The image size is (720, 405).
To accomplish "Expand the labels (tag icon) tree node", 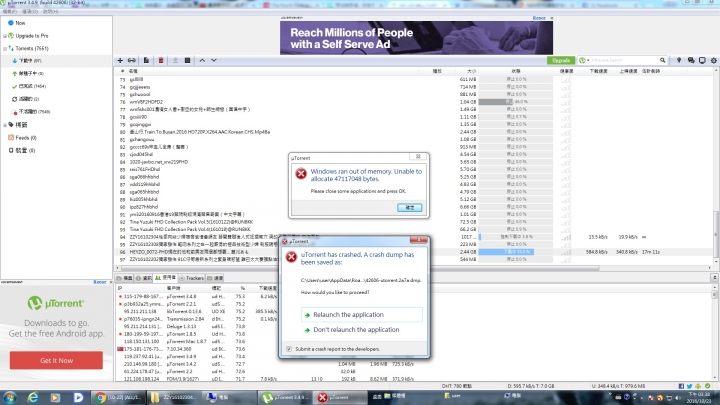I will tap(5, 125).
